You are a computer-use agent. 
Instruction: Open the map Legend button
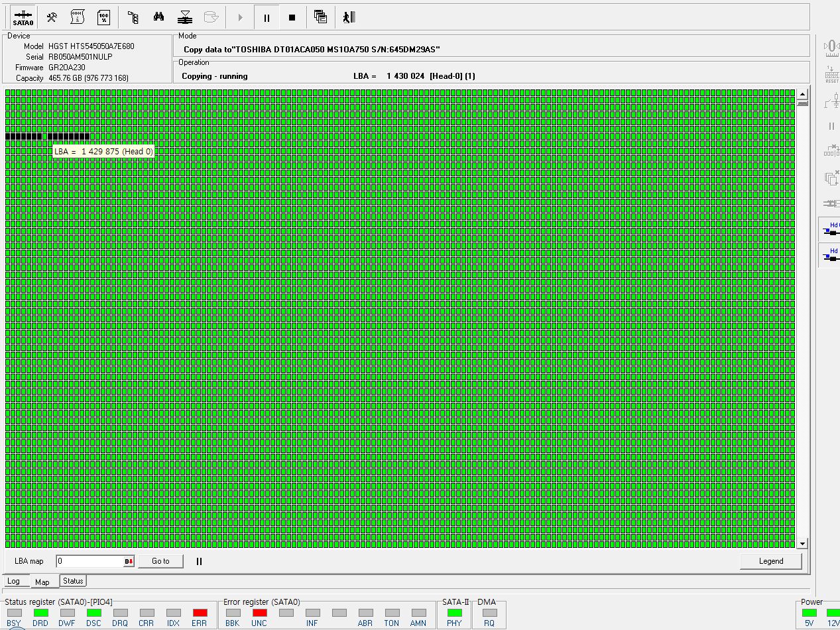pyautogui.click(x=770, y=561)
